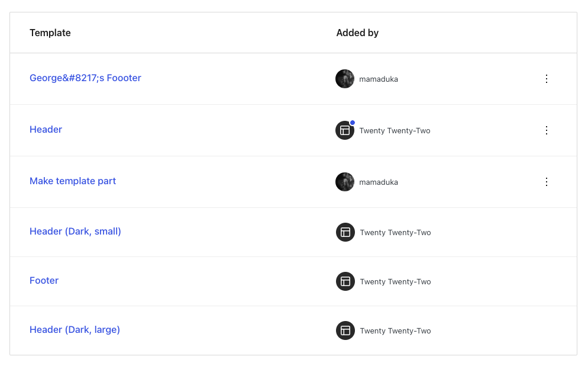Image resolution: width=588 pixels, height=369 pixels.
Task: Open Header (Dark, small) template part
Action: 75,232
